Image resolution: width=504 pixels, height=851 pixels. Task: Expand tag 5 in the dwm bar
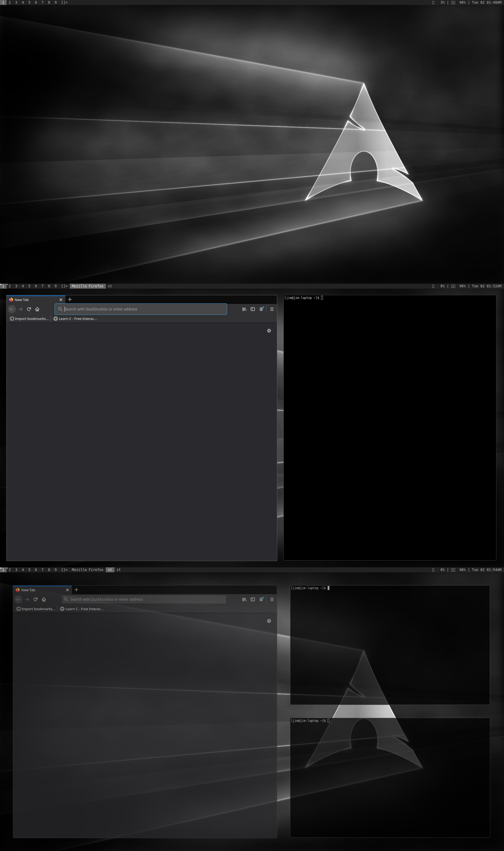29,286
